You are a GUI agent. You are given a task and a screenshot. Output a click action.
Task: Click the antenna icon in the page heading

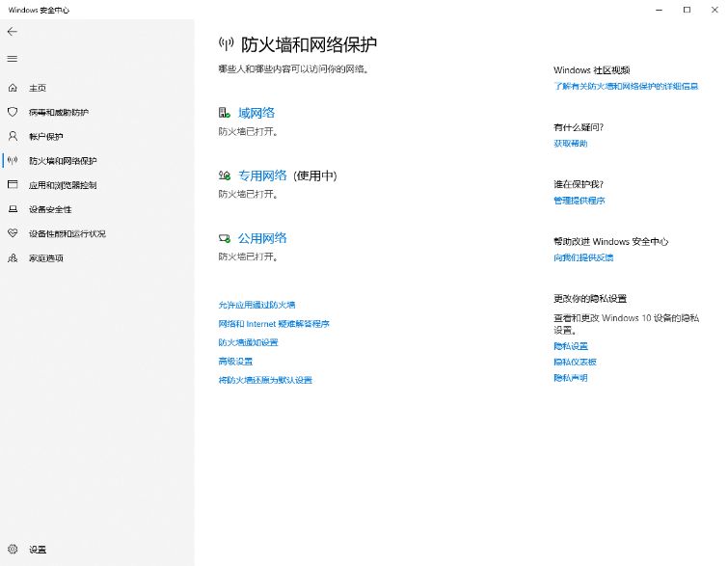coord(226,44)
